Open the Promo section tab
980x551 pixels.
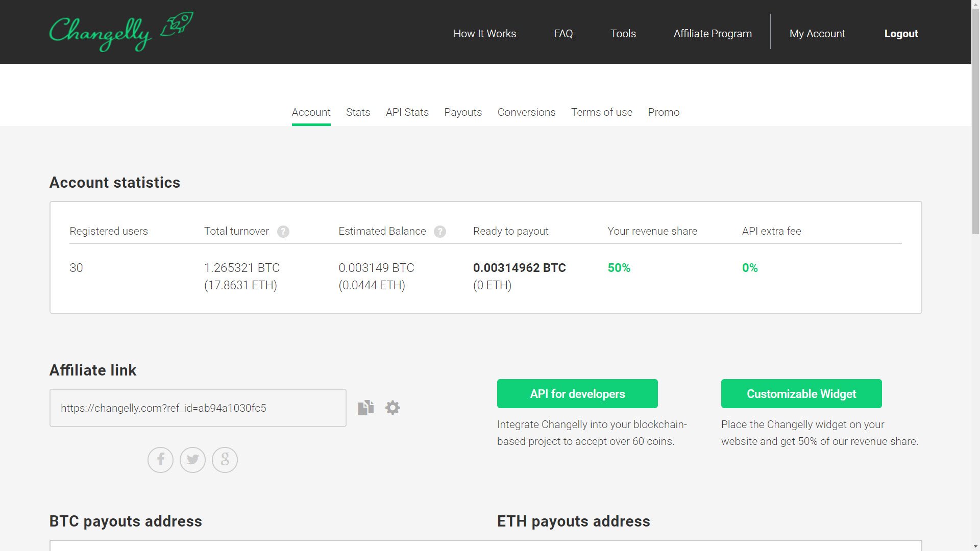pyautogui.click(x=664, y=112)
